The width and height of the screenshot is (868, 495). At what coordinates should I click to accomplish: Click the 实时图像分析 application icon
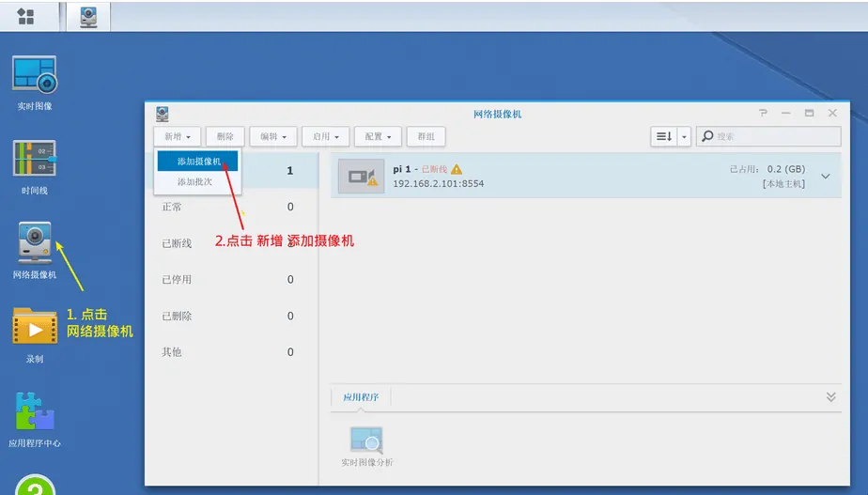coord(366,441)
